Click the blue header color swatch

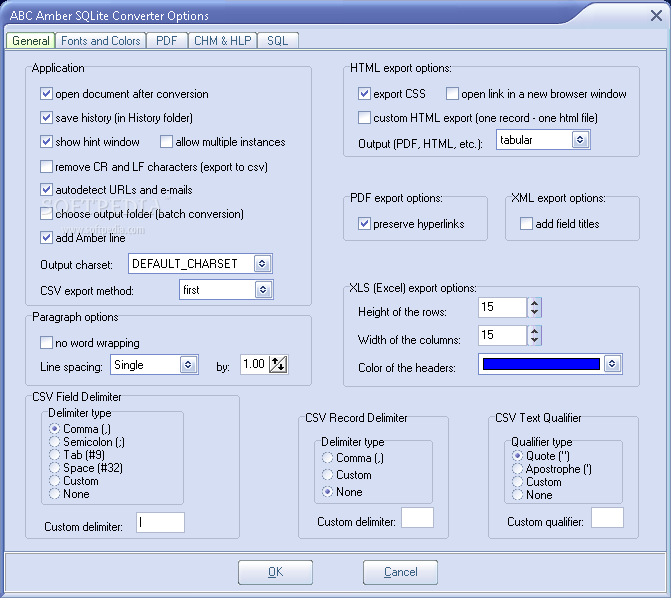tap(541, 364)
